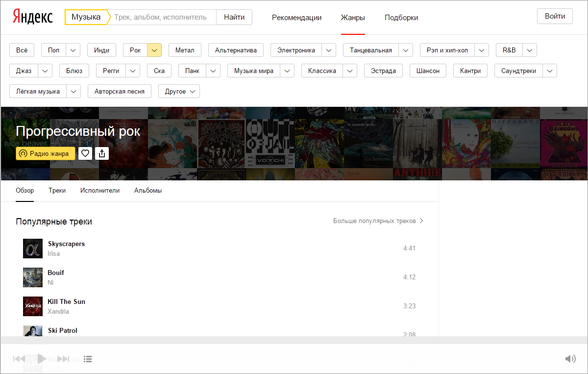
Task: Click the Skyscrapers track album cover
Action: (x=33, y=249)
